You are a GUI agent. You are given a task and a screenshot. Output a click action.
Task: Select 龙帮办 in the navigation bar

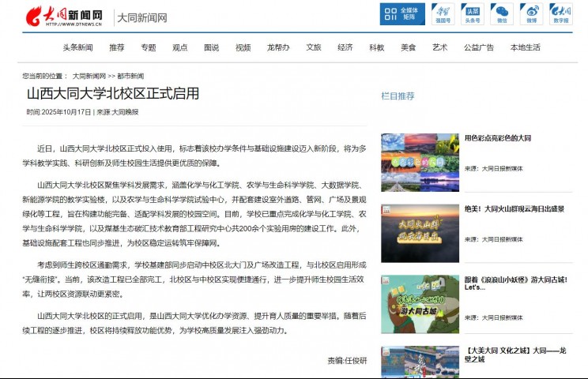(278, 47)
